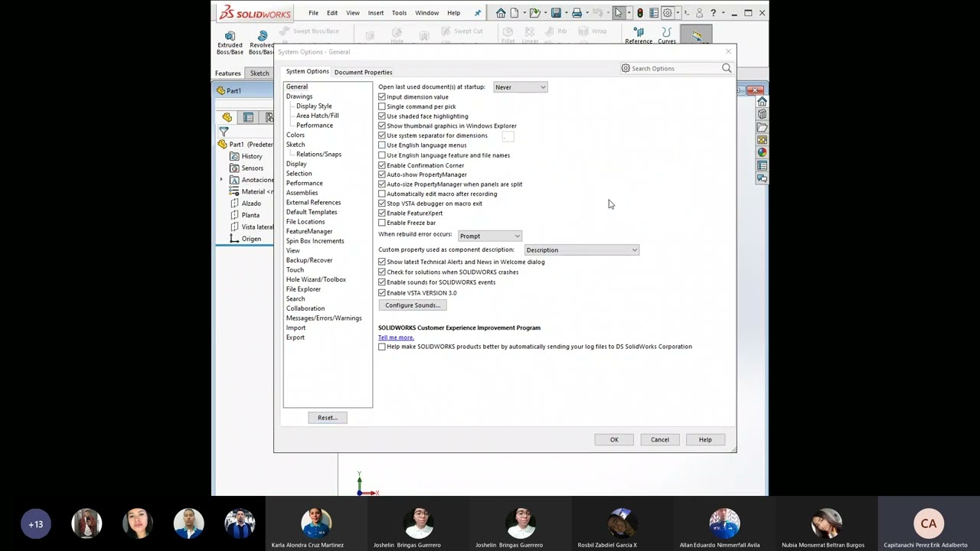The height and width of the screenshot is (551, 980).
Task: Toggle Enable sounds for SOLIDWORKS events
Action: click(382, 282)
